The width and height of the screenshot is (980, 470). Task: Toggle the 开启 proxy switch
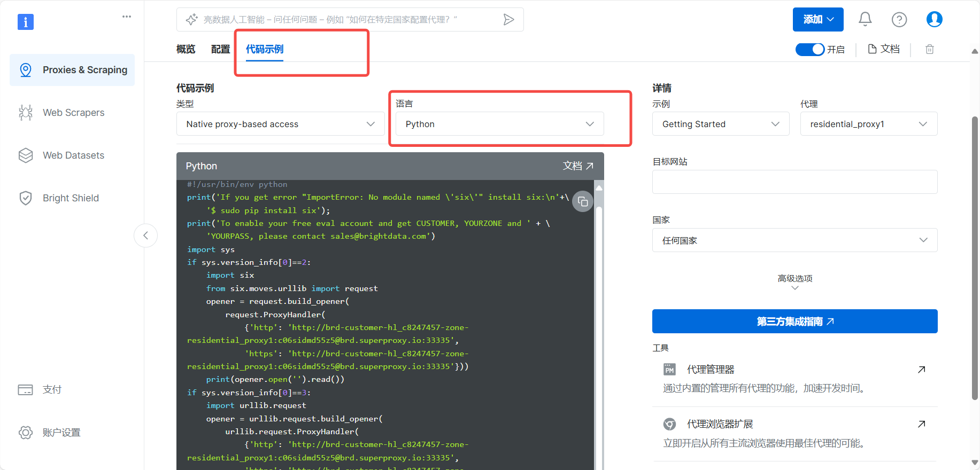(x=809, y=49)
